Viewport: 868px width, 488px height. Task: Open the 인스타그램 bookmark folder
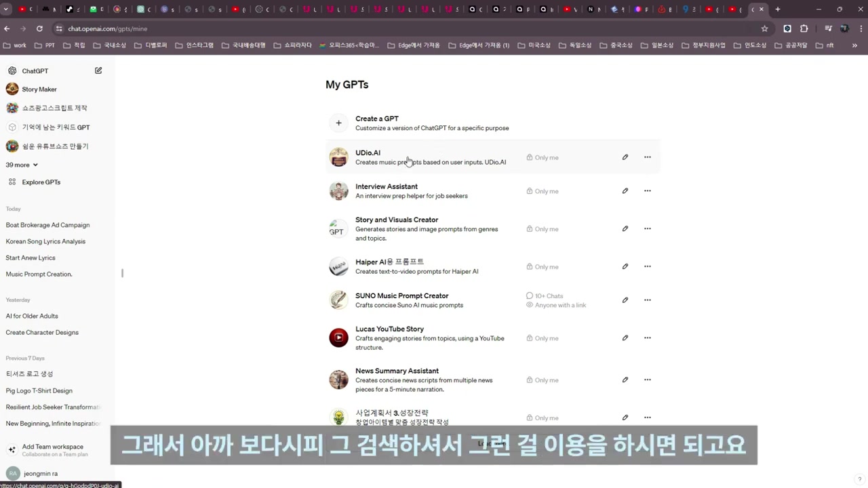[x=194, y=45]
